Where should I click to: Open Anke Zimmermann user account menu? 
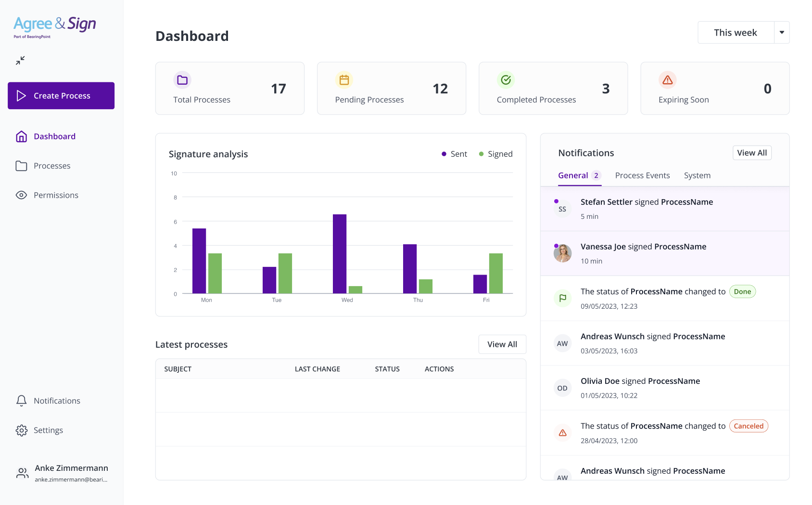61,473
